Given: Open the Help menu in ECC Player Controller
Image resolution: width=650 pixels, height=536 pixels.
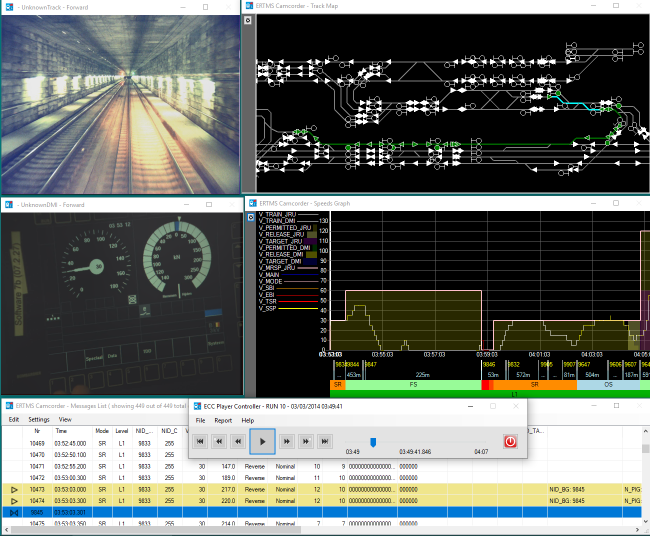Looking at the screenshot, I should [247, 420].
